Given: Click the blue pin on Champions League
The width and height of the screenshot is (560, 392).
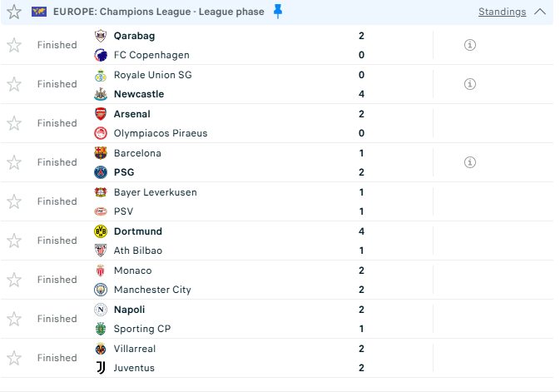Looking at the screenshot, I should tap(278, 12).
